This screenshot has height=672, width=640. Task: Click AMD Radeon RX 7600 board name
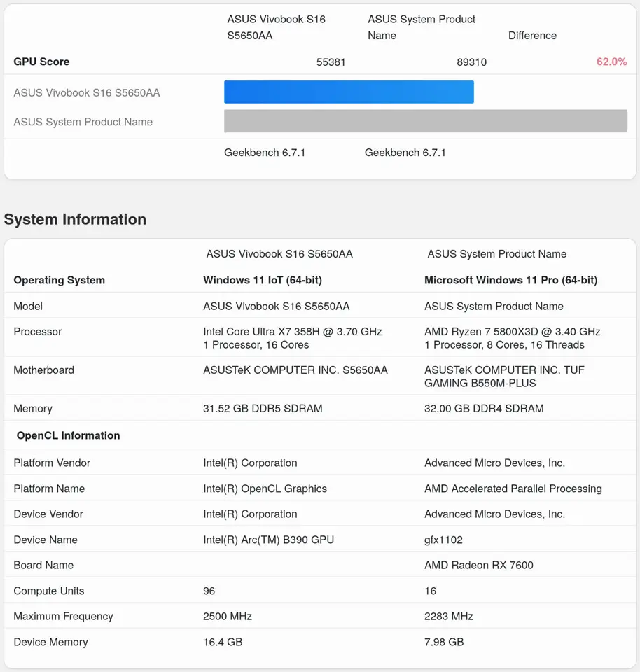click(x=479, y=566)
